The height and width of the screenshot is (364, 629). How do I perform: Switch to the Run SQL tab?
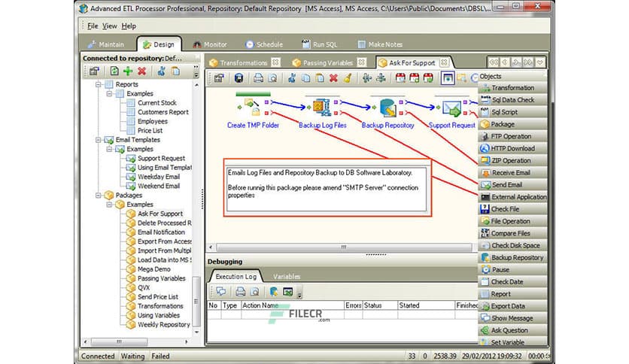click(x=320, y=44)
